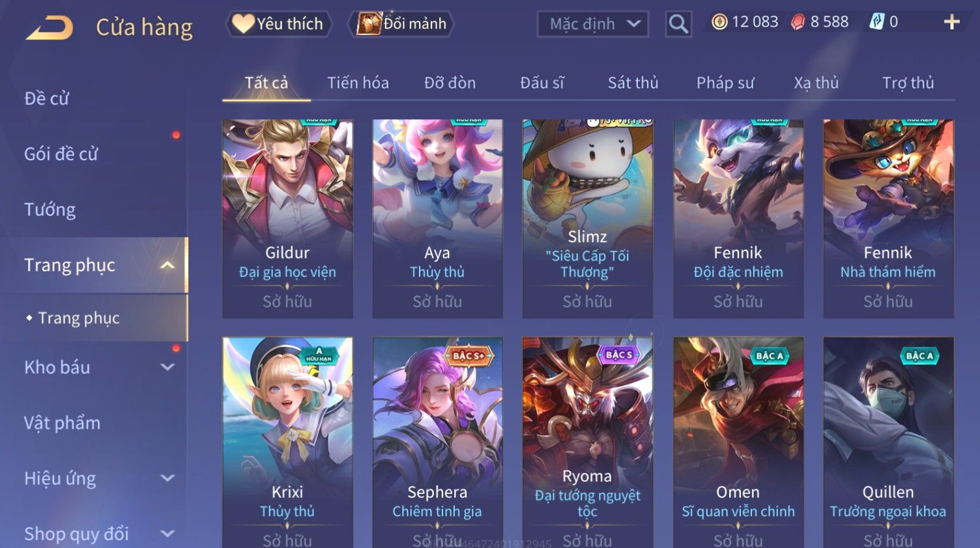Open the Tướng sidebar menu item

(50, 210)
